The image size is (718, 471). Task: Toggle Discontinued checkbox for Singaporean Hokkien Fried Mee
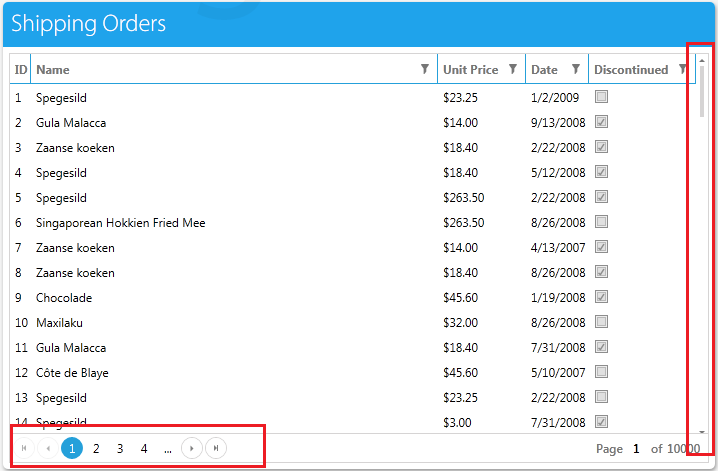(x=601, y=222)
